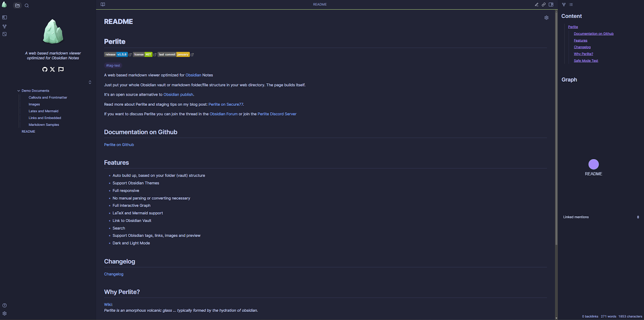Toggle the left sidebar panel

point(4,17)
